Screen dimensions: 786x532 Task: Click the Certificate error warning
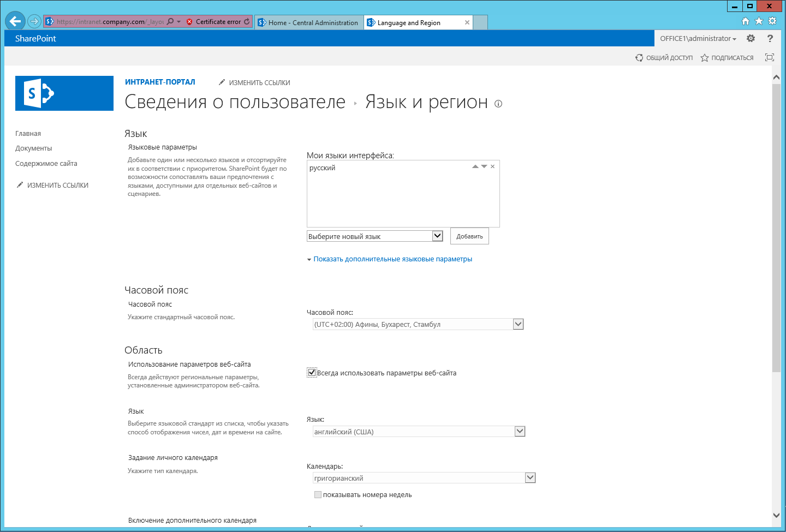coord(213,22)
